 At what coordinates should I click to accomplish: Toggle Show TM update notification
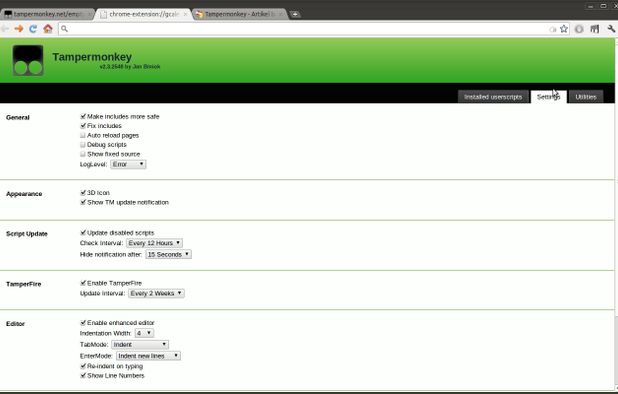[x=83, y=202]
